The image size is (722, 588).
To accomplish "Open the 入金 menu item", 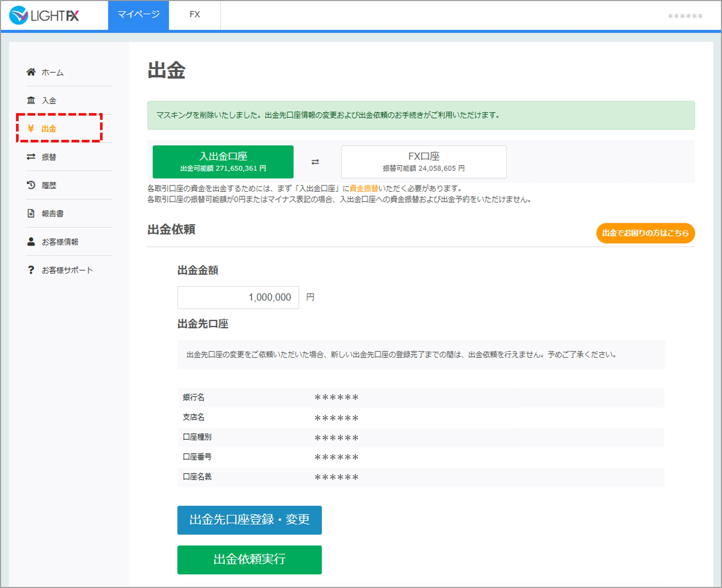I will [49, 101].
